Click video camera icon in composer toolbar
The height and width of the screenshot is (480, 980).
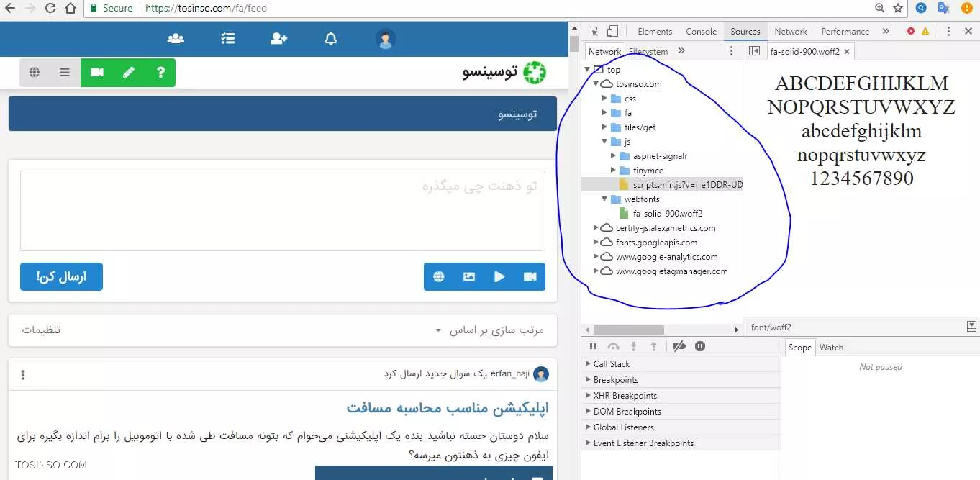click(530, 276)
